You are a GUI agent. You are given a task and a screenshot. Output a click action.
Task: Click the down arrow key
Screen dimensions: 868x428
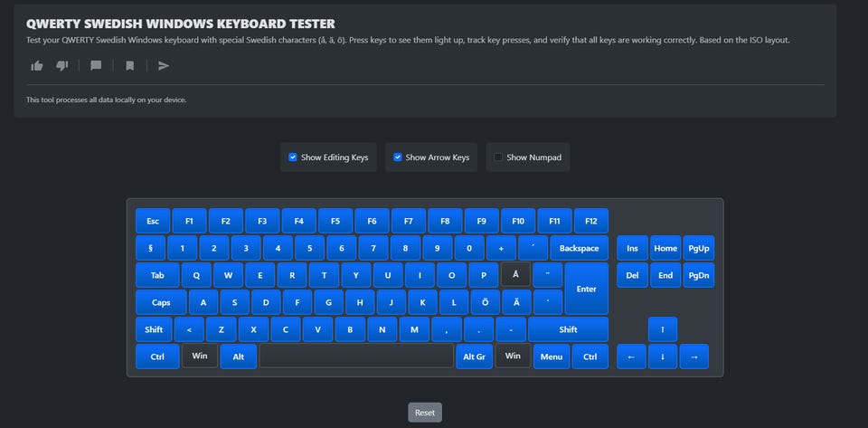pos(663,357)
